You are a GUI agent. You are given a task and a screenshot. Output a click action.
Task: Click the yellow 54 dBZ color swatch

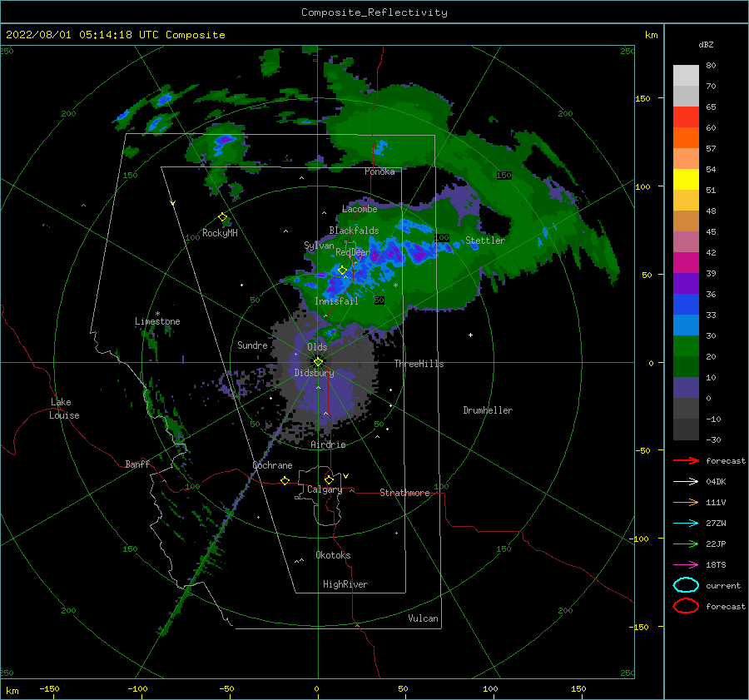686,179
